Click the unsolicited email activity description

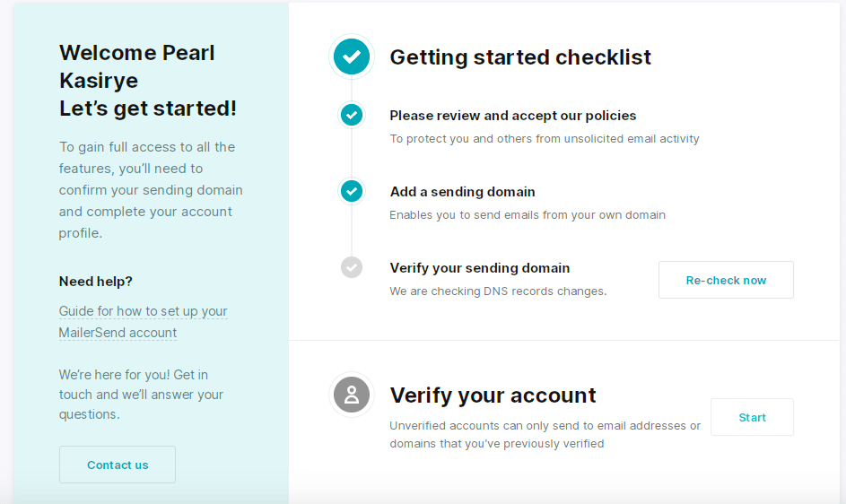click(545, 139)
